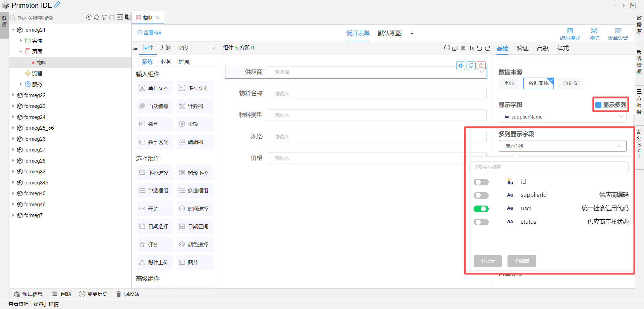Click the 全显示 button

click(487, 261)
